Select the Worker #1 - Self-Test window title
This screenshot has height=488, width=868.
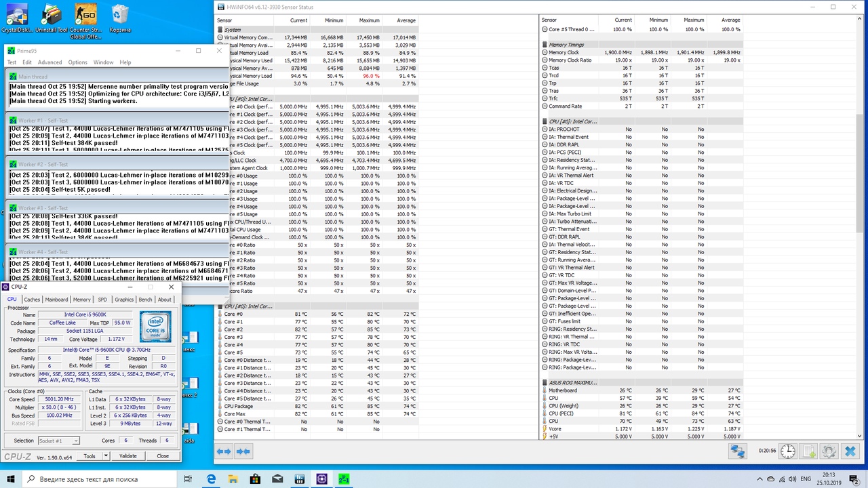click(x=43, y=120)
